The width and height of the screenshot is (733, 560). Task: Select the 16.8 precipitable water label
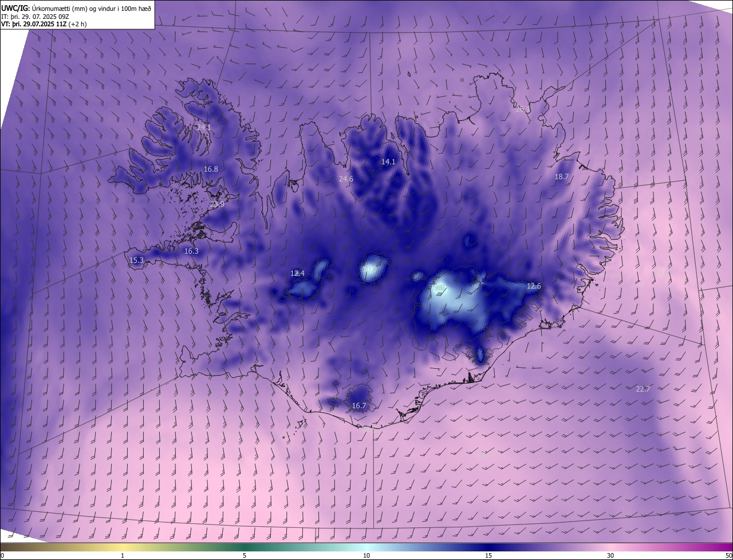pos(211,169)
